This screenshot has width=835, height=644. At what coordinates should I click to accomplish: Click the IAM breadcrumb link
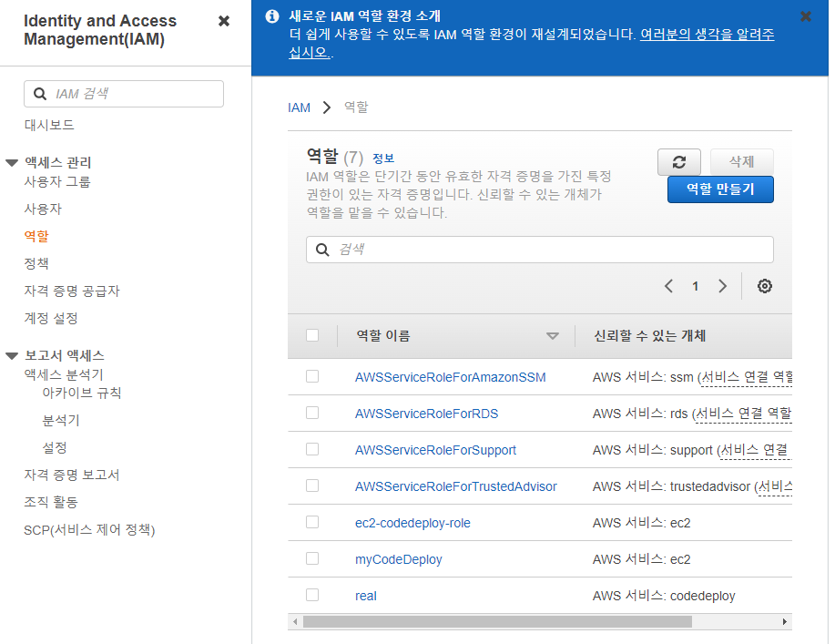[300, 107]
